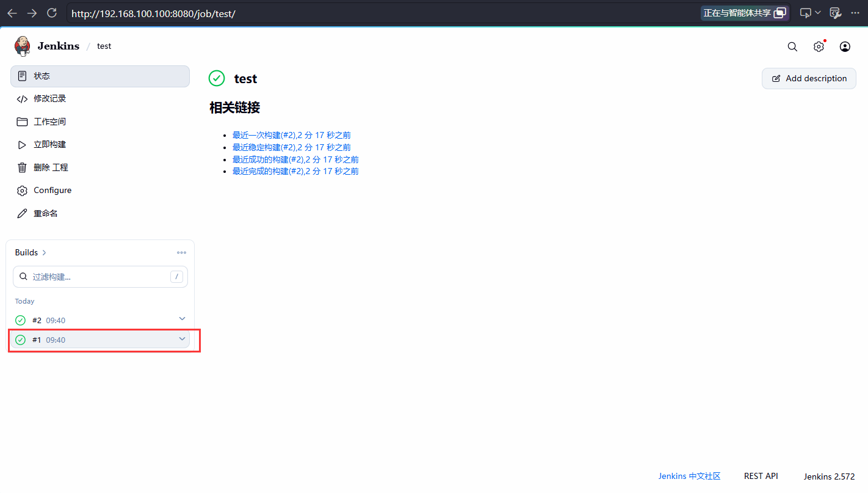
Task: Click the Builds panel heading text
Action: 26,252
